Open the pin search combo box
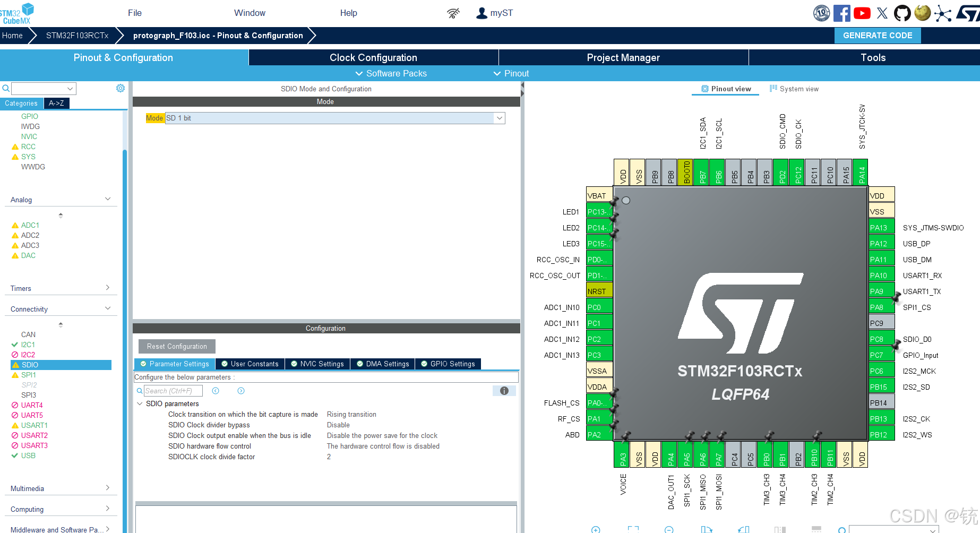Screen dimensions: 980x533 893,530
